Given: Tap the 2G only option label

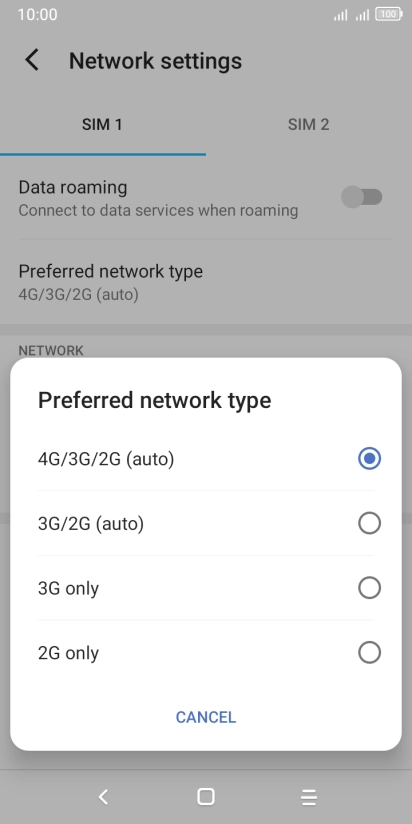Looking at the screenshot, I should (x=68, y=653).
